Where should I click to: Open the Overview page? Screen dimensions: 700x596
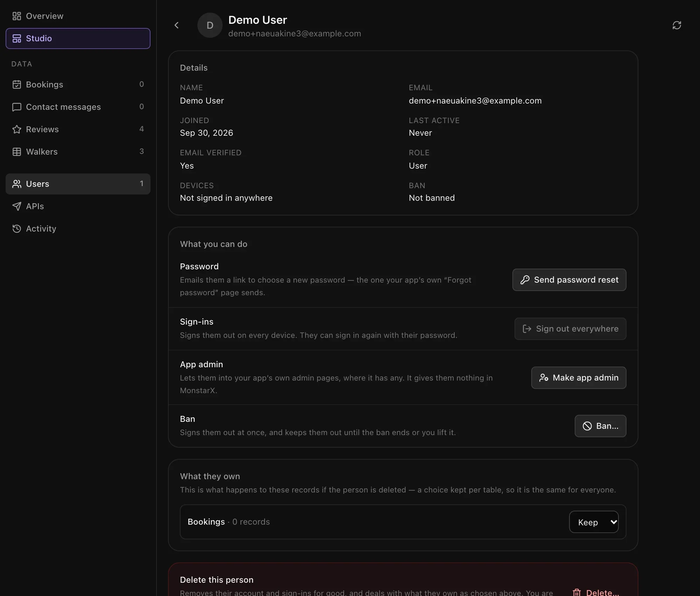pyautogui.click(x=78, y=16)
